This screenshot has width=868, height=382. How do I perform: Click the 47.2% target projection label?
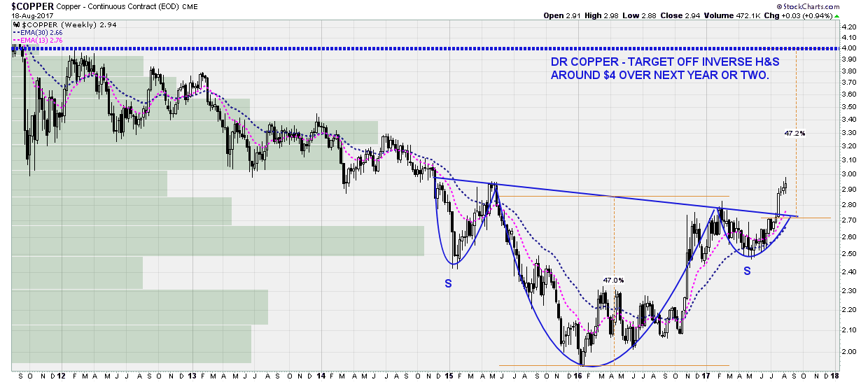pos(795,132)
